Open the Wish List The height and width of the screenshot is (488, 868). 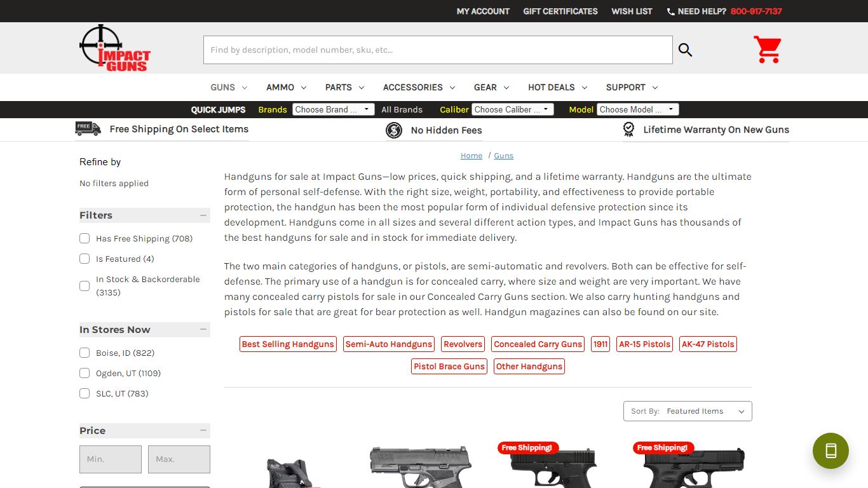click(632, 11)
